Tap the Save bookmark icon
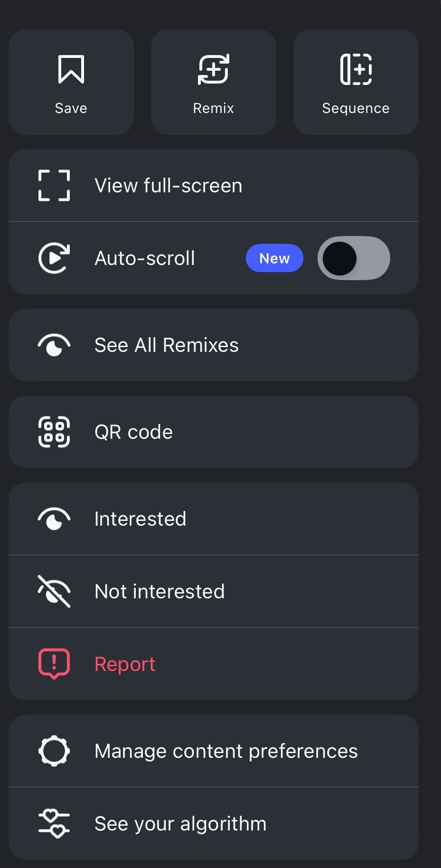The width and height of the screenshot is (441, 868). 71,69
